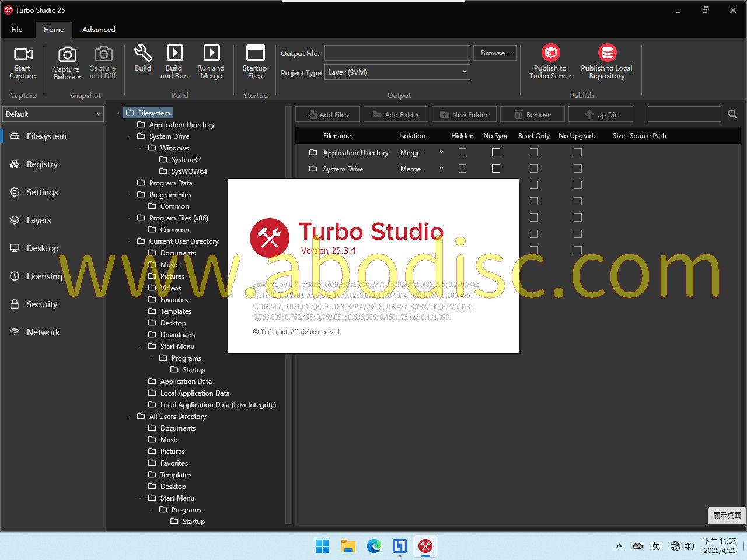Open the File menu
Viewport: 747px width, 560px height.
click(17, 30)
